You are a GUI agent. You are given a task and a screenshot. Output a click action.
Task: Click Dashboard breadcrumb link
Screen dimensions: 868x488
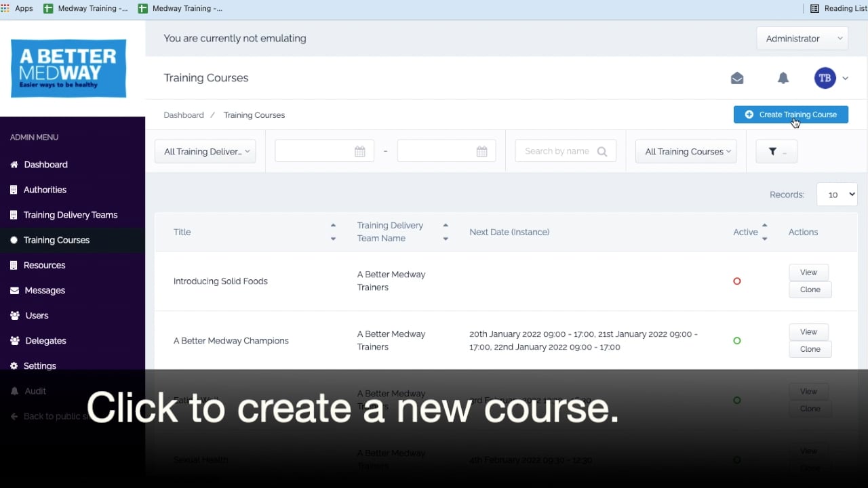184,115
